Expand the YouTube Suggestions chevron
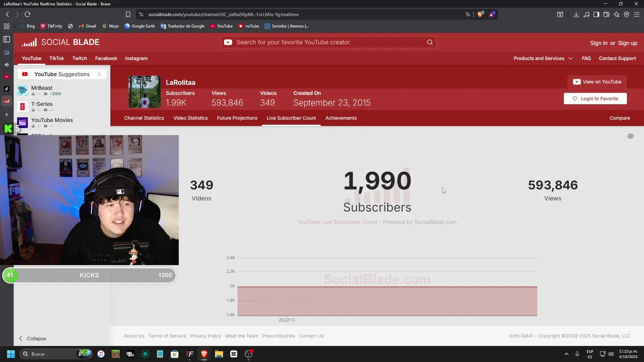The width and height of the screenshot is (644, 362). tap(99, 74)
